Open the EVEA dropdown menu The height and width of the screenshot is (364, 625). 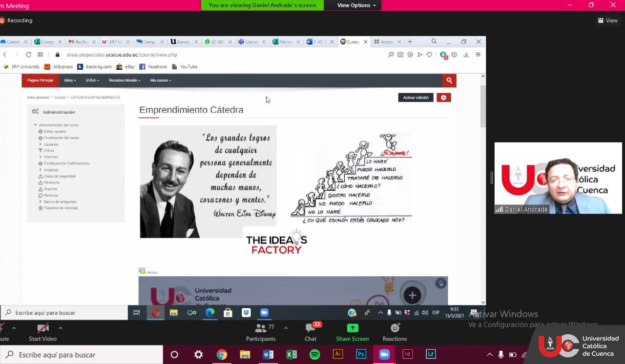pyautogui.click(x=92, y=81)
